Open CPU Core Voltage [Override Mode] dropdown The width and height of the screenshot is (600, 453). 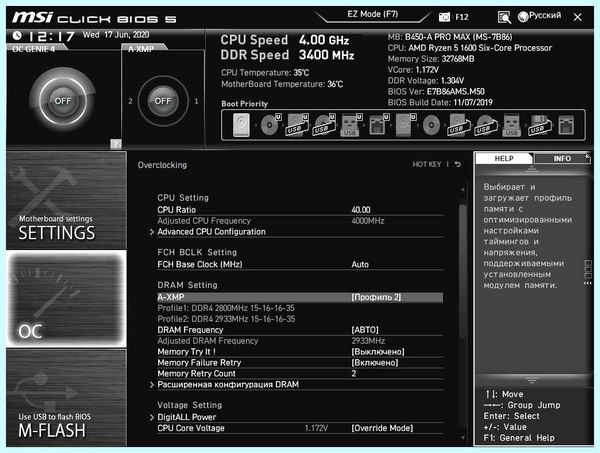pos(382,428)
